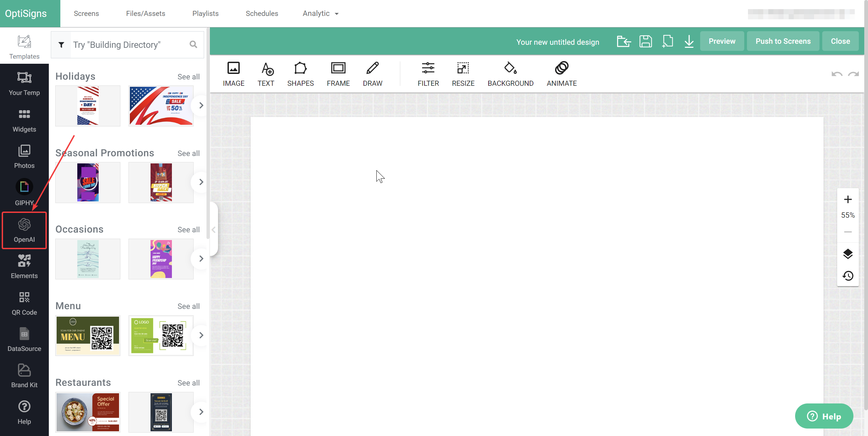Click the Push to Screens button
This screenshot has width=868, height=436.
(783, 41)
